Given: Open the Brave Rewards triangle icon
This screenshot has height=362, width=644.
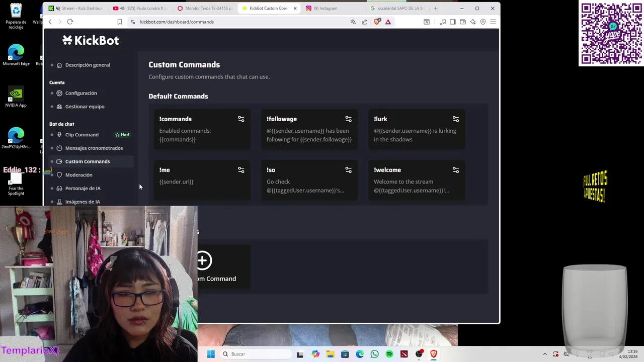Looking at the screenshot, I should pos(388,22).
